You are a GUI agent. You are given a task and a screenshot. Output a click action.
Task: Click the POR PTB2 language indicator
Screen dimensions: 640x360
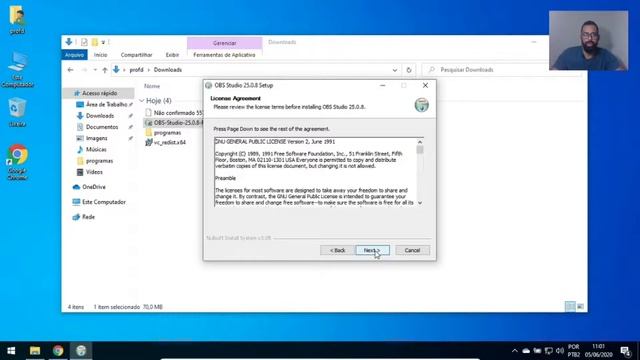tap(573, 351)
